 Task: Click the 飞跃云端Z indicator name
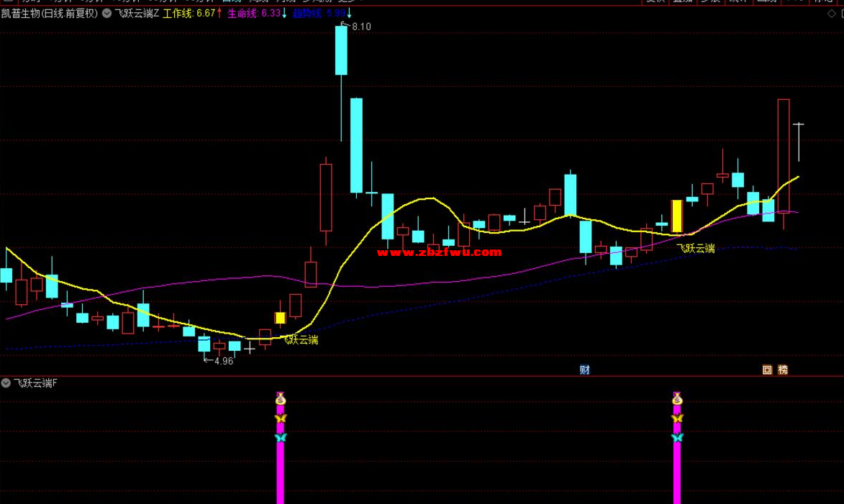coord(137,14)
